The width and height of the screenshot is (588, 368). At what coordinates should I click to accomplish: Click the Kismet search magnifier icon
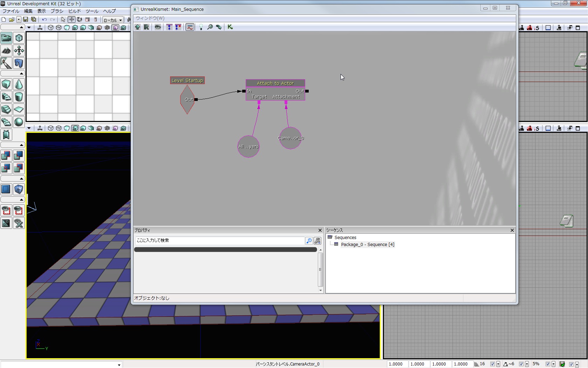pos(210,27)
